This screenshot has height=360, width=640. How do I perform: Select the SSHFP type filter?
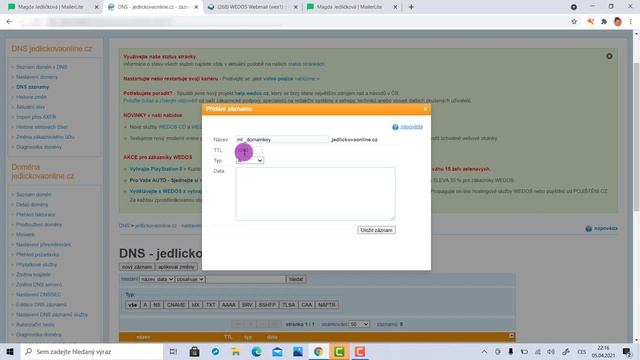pos(267,305)
